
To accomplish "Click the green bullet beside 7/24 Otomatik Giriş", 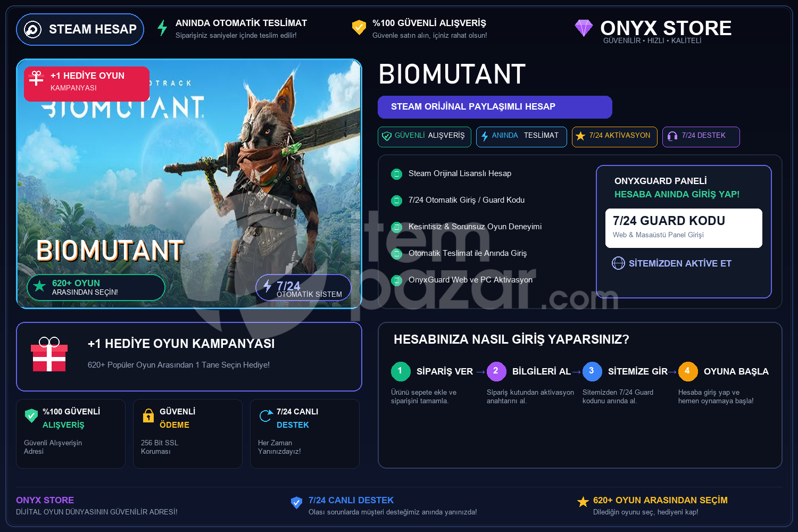I will 396,201.
